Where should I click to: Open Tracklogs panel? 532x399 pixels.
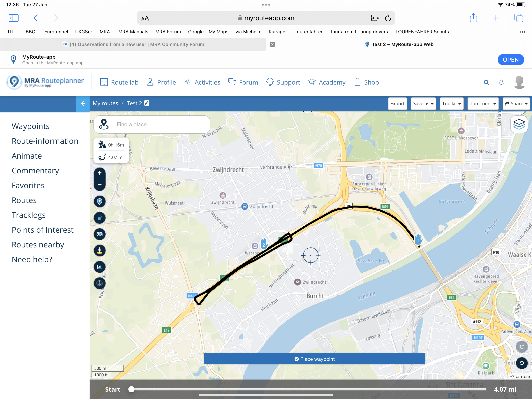click(x=29, y=215)
